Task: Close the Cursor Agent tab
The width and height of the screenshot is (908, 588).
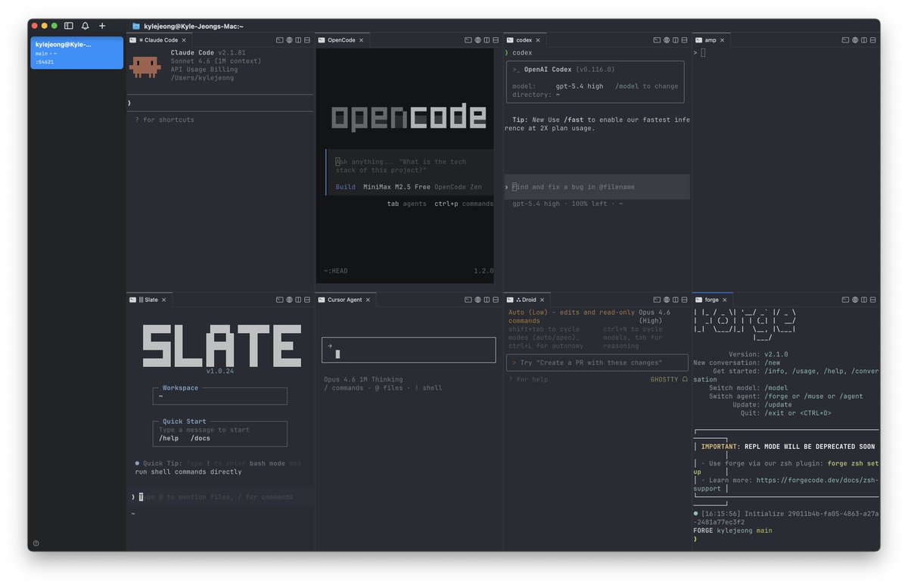Action: (x=368, y=300)
